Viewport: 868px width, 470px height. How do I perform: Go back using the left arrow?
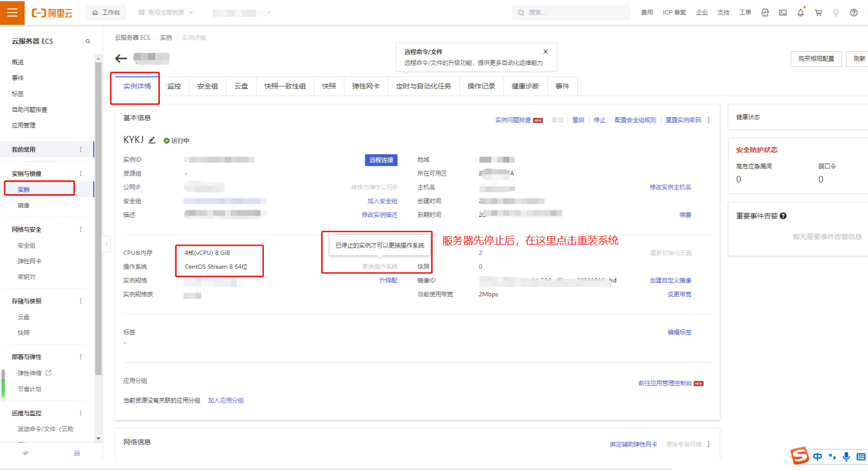(x=121, y=58)
